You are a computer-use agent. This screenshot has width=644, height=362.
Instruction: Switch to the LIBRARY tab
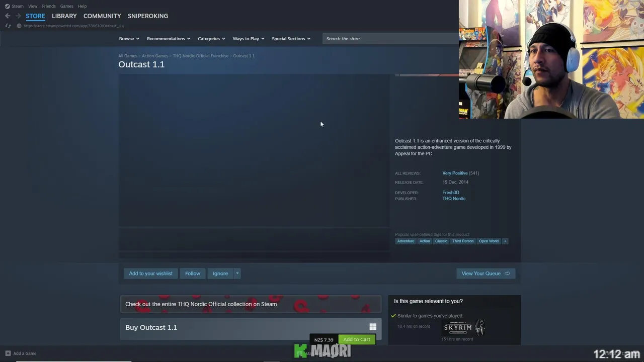click(64, 16)
